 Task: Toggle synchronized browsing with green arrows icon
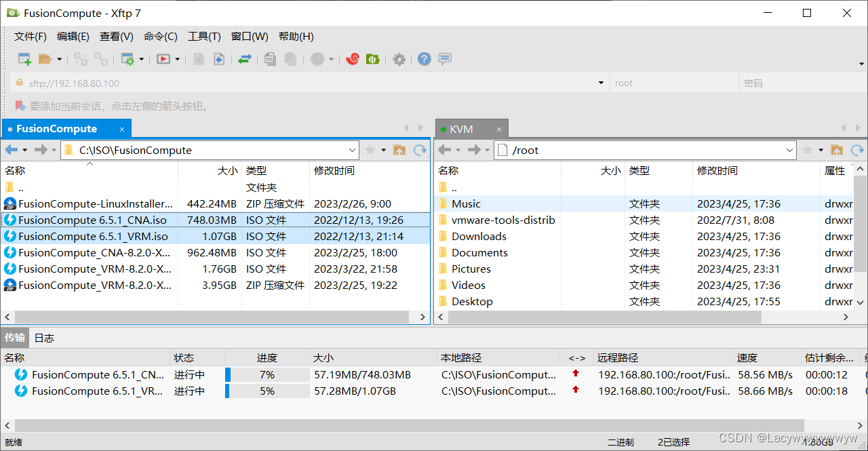(x=244, y=59)
